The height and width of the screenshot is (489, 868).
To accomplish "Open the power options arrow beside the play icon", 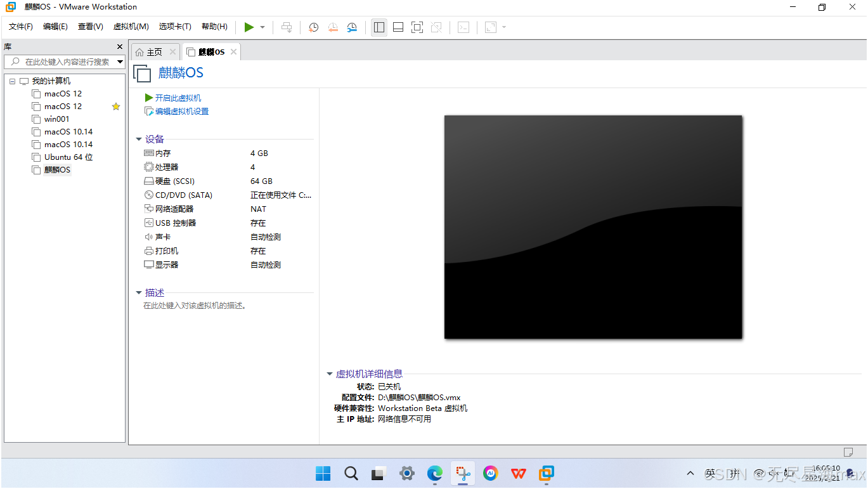I will (x=262, y=27).
